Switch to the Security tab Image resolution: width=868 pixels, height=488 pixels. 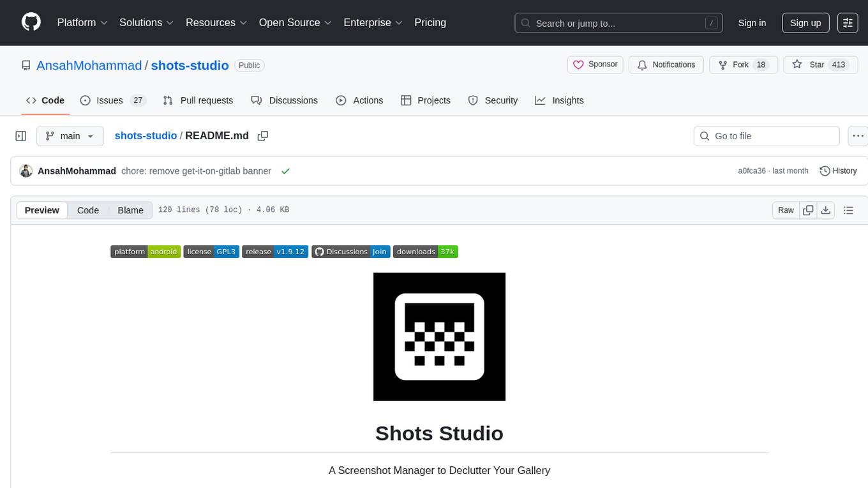[x=493, y=100]
